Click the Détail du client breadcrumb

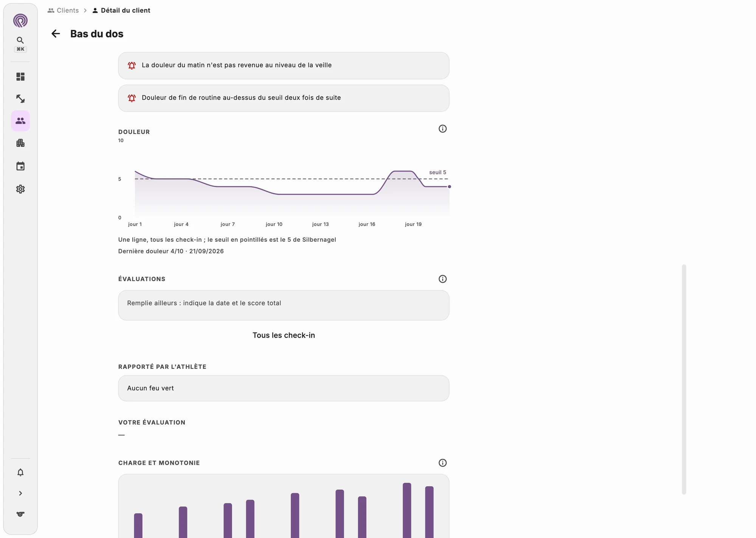[x=121, y=10]
